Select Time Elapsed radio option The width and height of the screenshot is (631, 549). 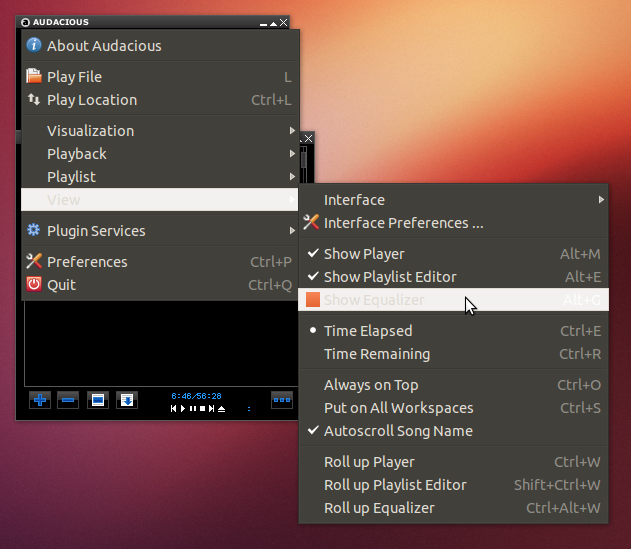pyautogui.click(x=454, y=330)
